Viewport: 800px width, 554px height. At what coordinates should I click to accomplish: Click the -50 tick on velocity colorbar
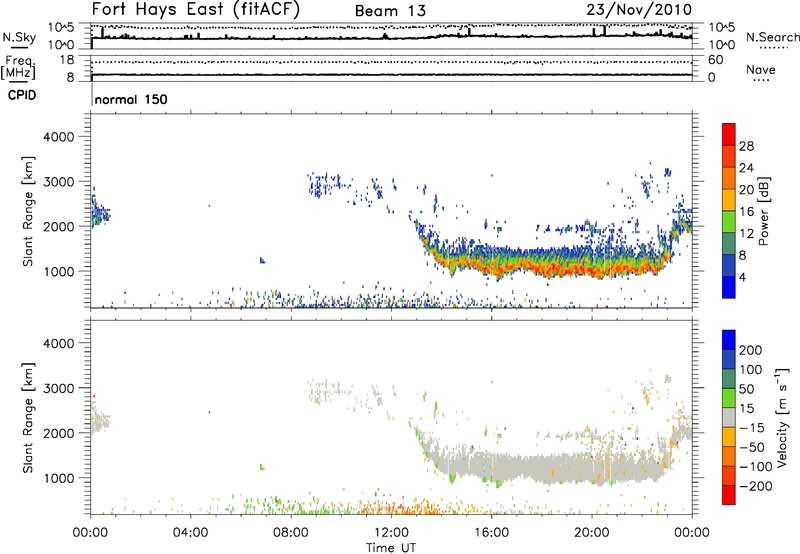point(752,447)
